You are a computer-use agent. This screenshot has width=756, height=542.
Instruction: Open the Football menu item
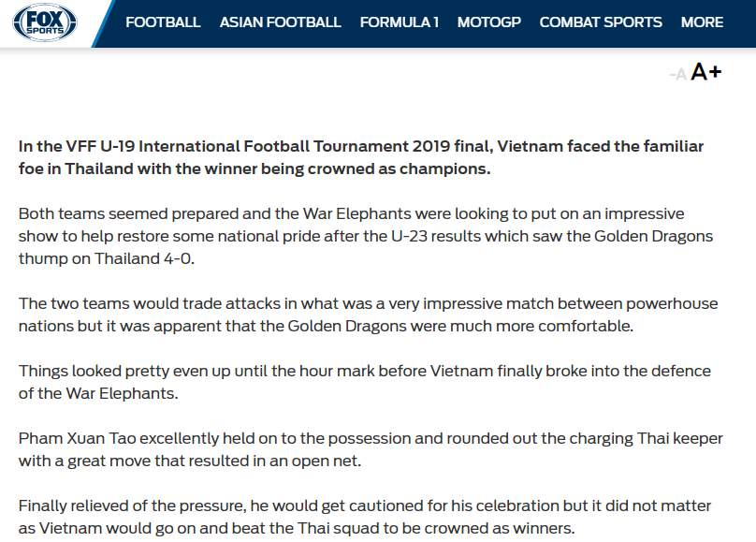click(163, 22)
